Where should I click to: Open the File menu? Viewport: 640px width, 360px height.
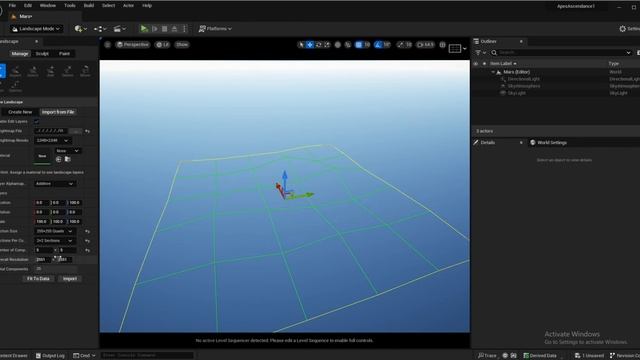point(12,6)
